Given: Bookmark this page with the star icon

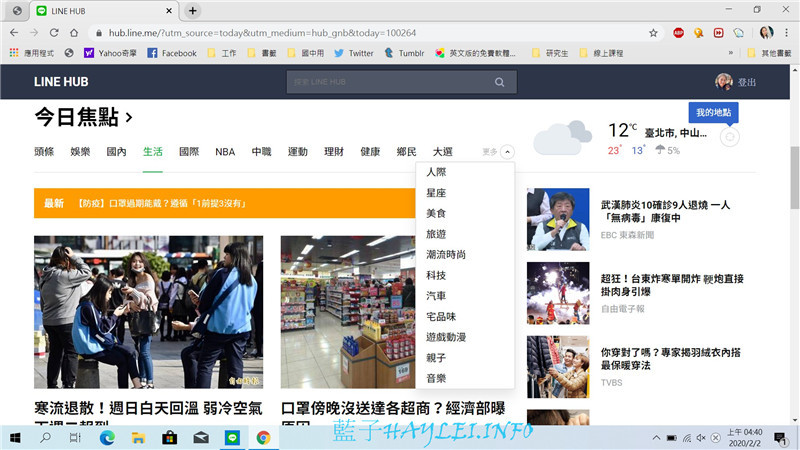Looking at the screenshot, I should coord(653,33).
